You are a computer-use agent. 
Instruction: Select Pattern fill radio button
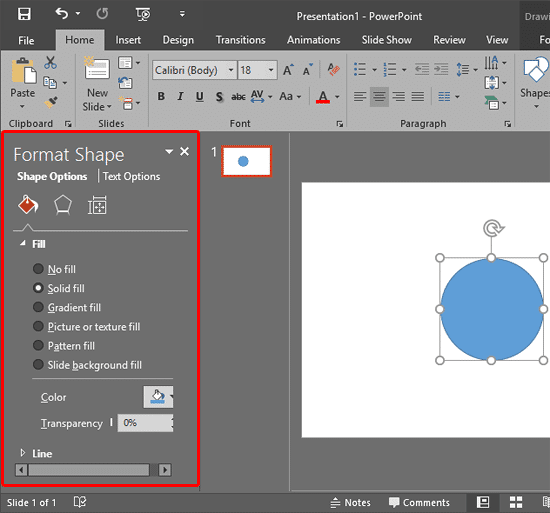click(38, 345)
